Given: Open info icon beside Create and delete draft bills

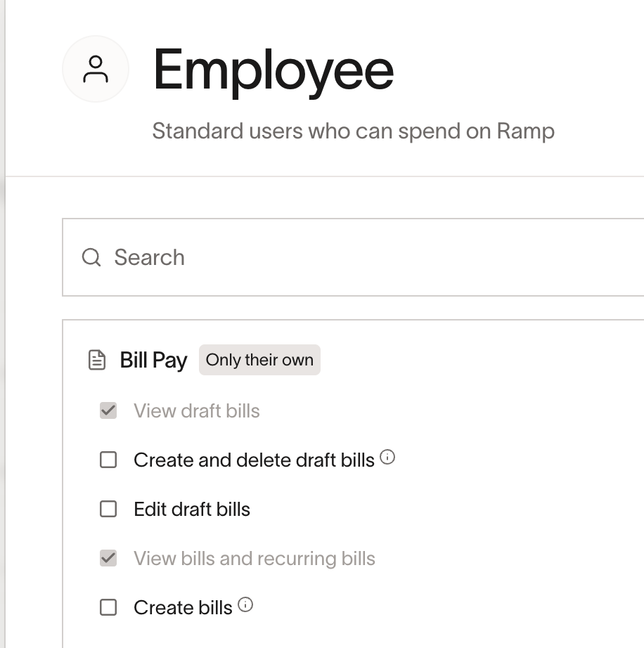Looking at the screenshot, I should 387,458.
